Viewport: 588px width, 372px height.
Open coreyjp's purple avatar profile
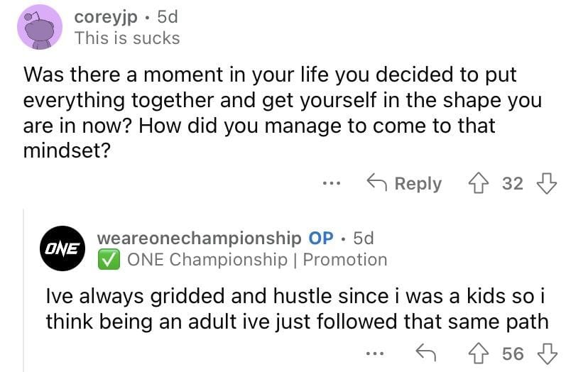click(x=38, y=26)
